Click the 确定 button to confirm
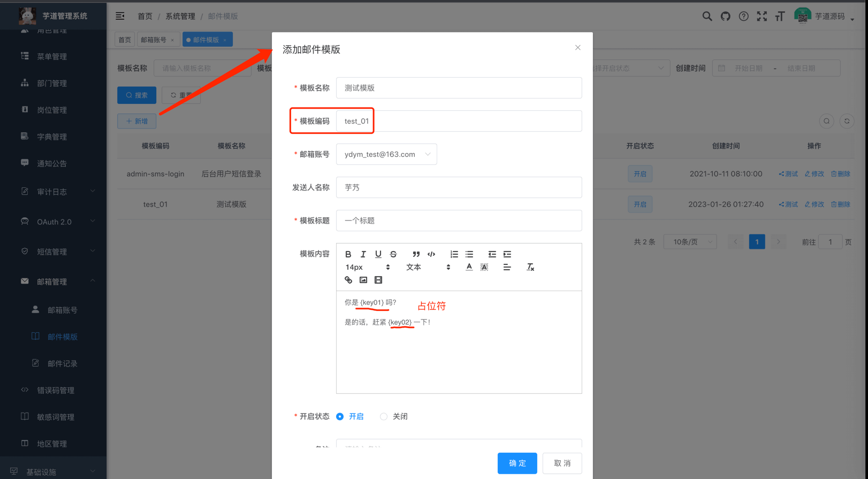Image resolution: width=868 pixels, height=479 pixels. click(x=517, y=463)
